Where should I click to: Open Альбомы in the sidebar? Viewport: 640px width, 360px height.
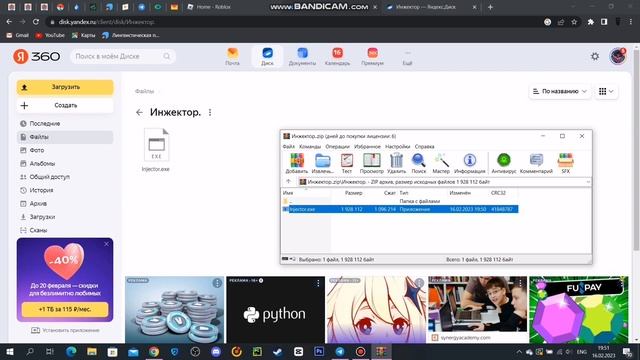[x=65, y=163]
